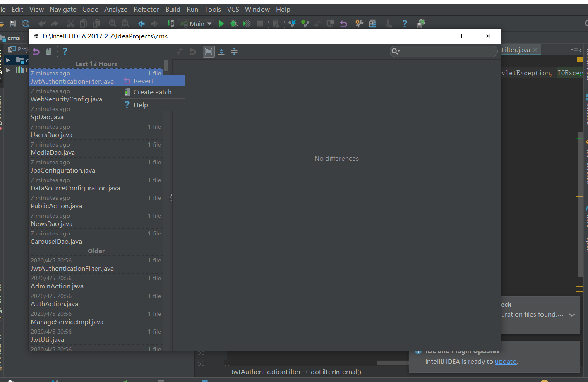Collapse all differences with the collapse icon
Screen dimensions: 588x382
(234, 51)
